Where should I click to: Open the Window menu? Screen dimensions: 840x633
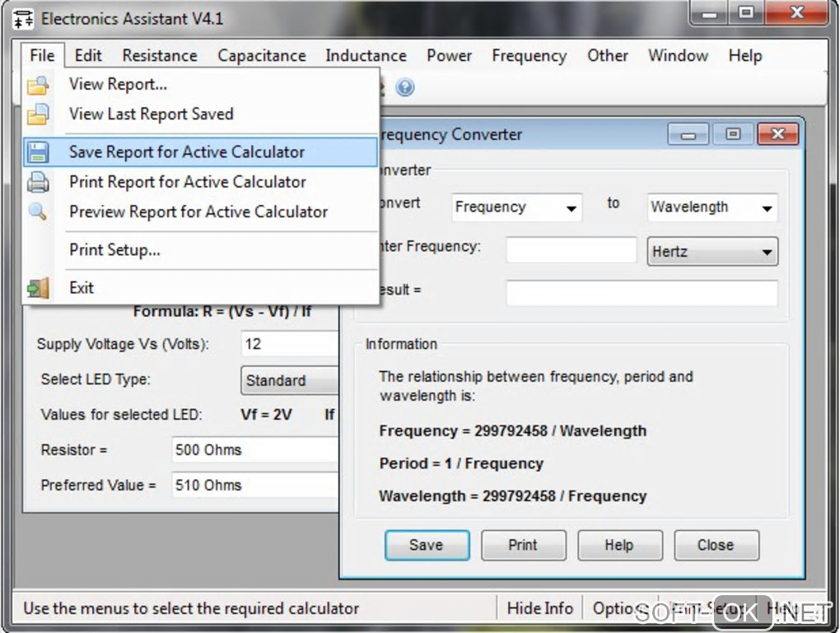(x=679, y=55)
